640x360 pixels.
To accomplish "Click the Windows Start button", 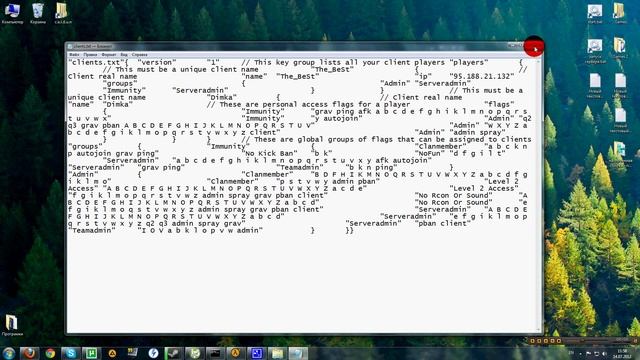I will pos(9,353).
